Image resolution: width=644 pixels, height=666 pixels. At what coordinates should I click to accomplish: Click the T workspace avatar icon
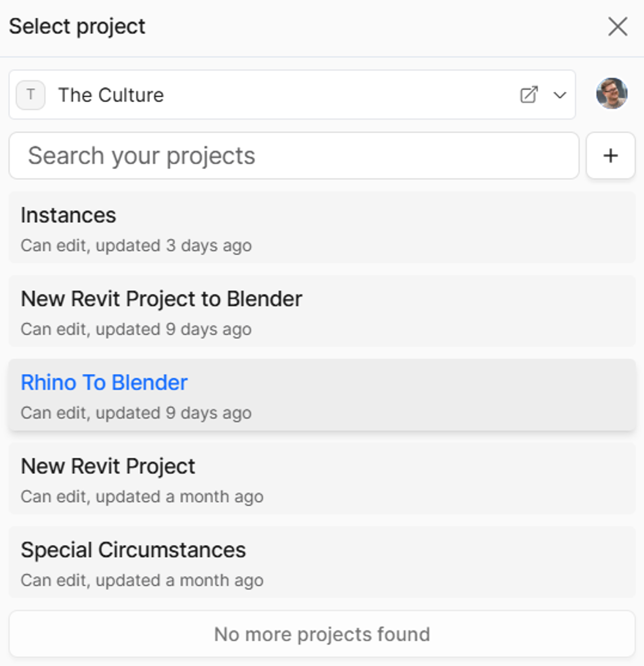pos(31,95)
